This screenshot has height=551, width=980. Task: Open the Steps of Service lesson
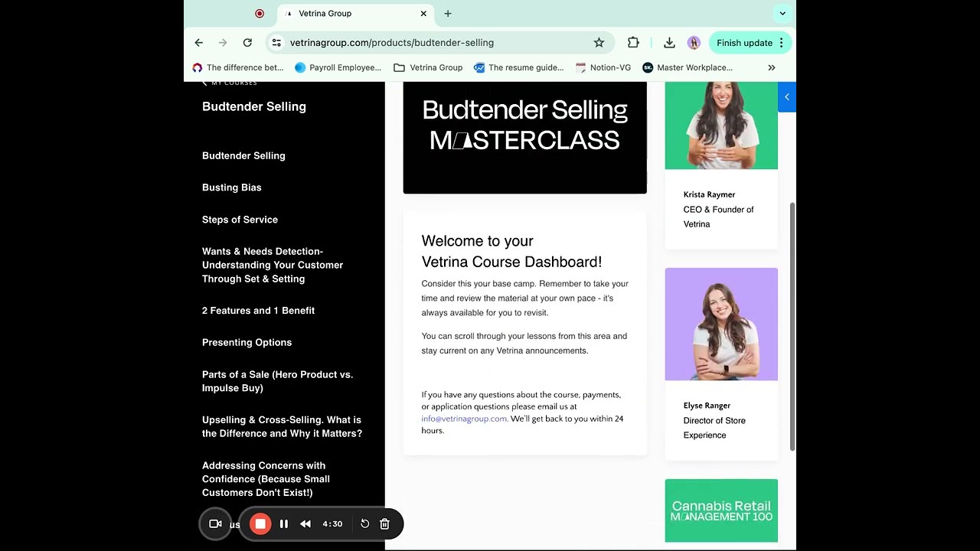tap(240, 220)
